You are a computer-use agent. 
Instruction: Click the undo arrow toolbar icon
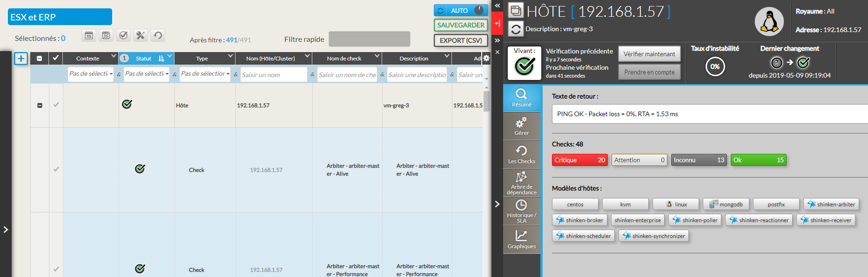click(x=158, y=35)
